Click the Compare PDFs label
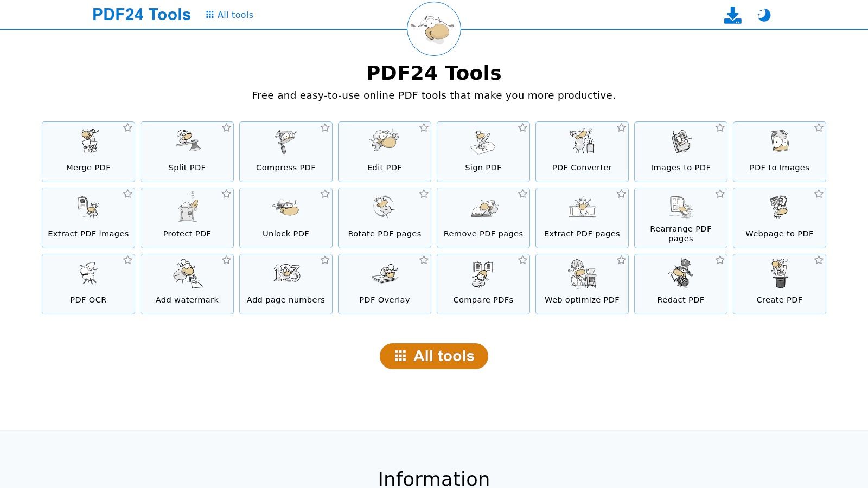868x488 pixels. coord(483,300)
